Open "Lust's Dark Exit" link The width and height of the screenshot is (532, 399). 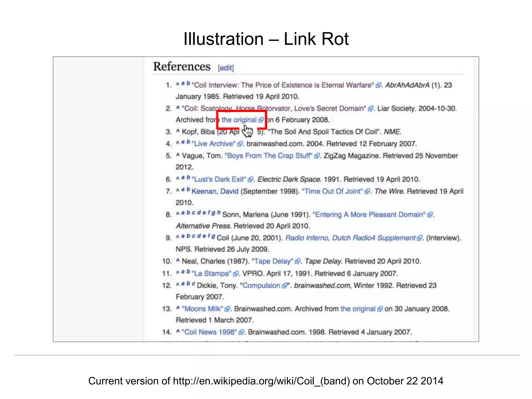click(x=219, y=179)
